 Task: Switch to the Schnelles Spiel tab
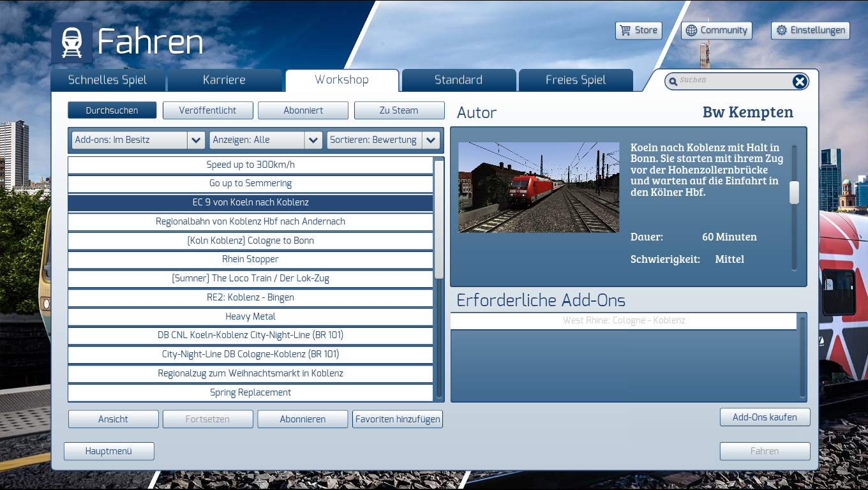[107, 80]
